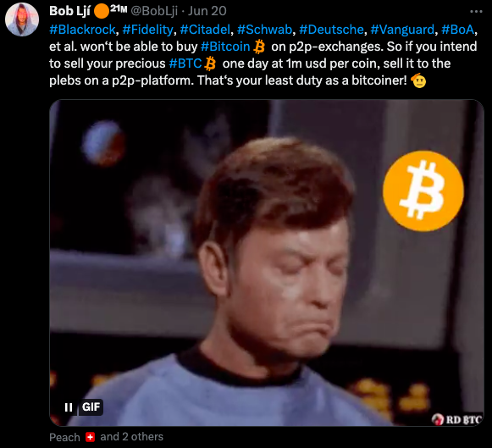Screen dimensions: 492x448
Task: Open the #BTC hashtag link
Action: click(x=185, y=64)
